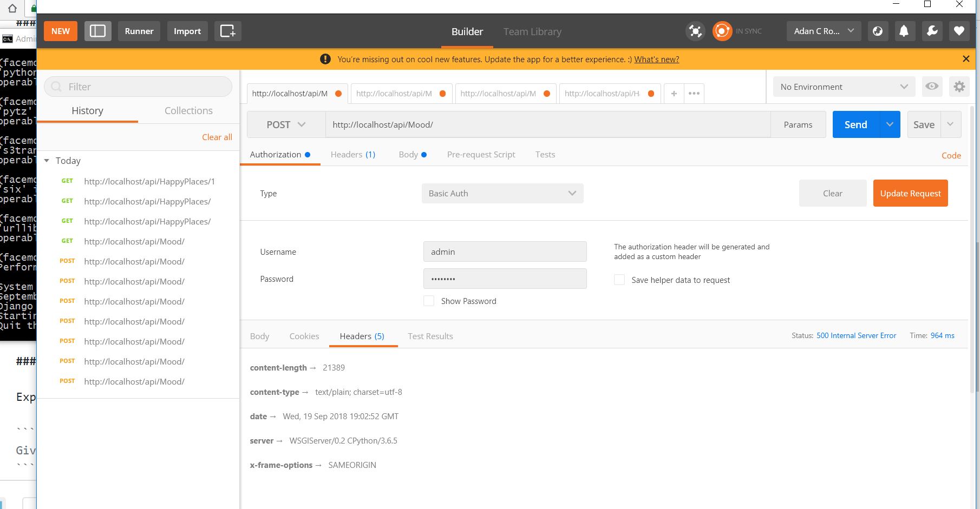Click the Clear authorization button
The width and height of the screenshot is (980, 509).
pos(832,193)
